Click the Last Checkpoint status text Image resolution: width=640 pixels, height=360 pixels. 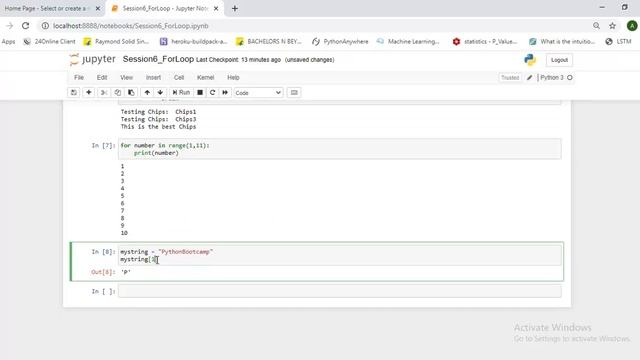[238, 60]
